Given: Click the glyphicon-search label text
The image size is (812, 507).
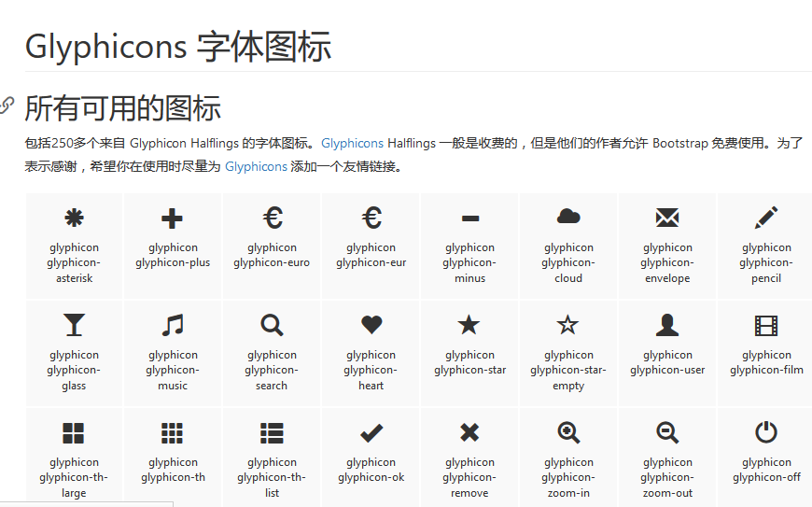Looking at the screenshot, I should (272, 370).
